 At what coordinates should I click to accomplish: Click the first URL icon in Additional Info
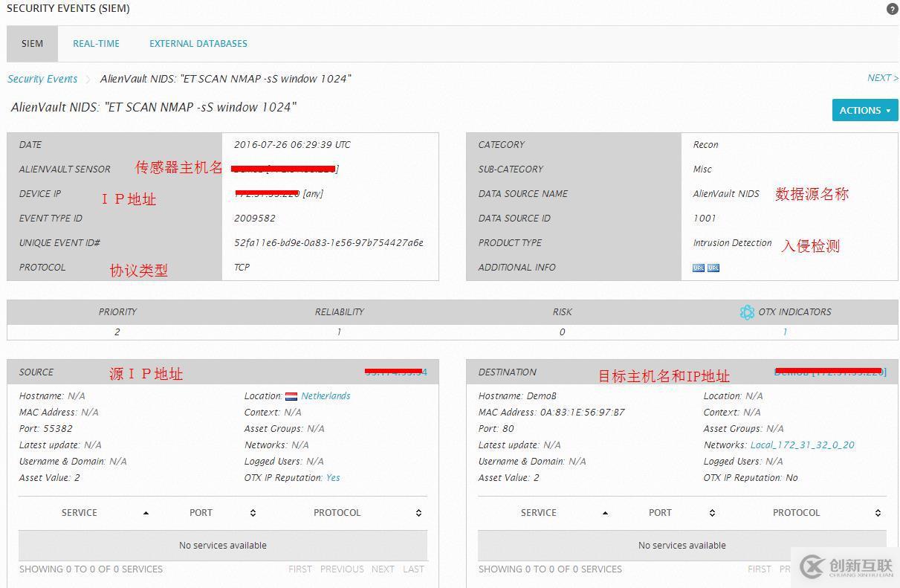pos(699,268)
